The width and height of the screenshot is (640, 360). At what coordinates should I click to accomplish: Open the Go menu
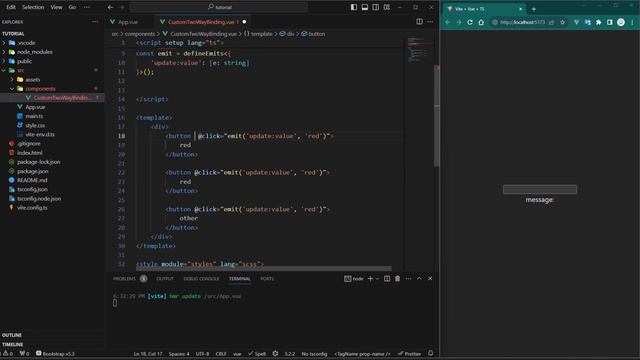(72, 7)
